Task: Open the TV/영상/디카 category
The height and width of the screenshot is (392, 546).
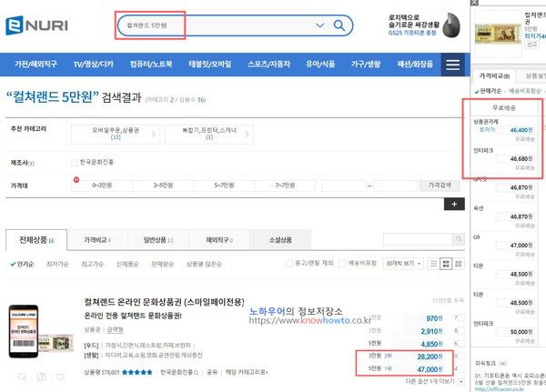Action: (94, 64)
